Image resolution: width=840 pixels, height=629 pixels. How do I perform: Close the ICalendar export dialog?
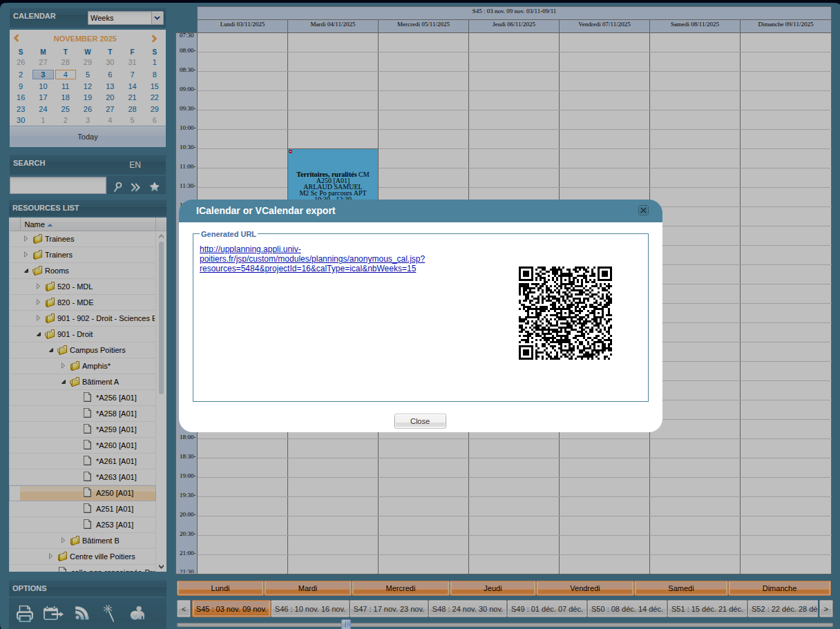(x=643, y=211)
